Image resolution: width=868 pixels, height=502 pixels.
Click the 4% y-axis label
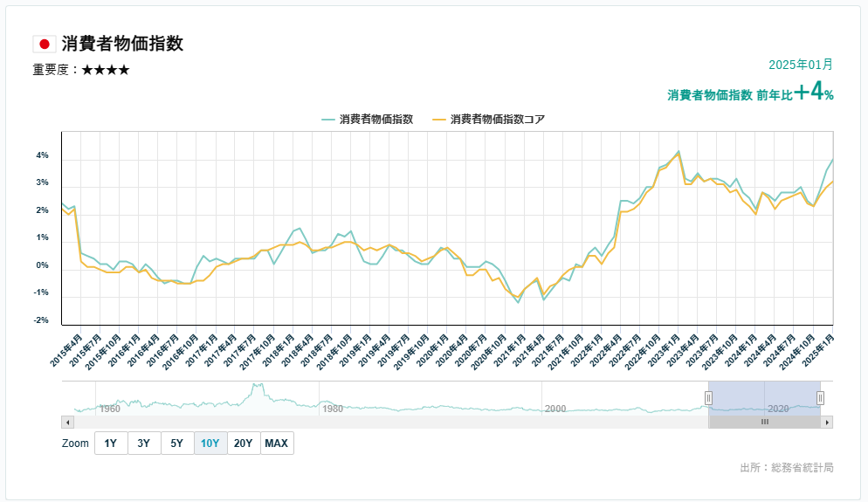(42, 155)
